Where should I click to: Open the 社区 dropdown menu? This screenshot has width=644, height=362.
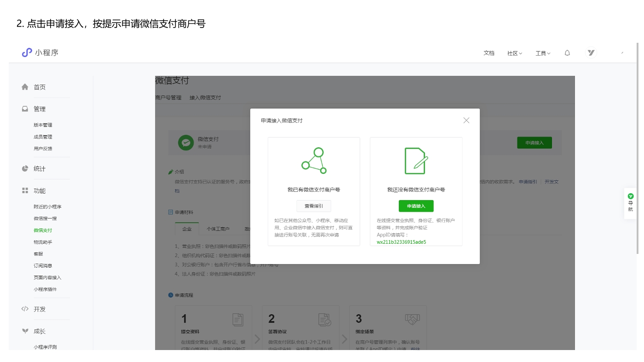point(515,53)
